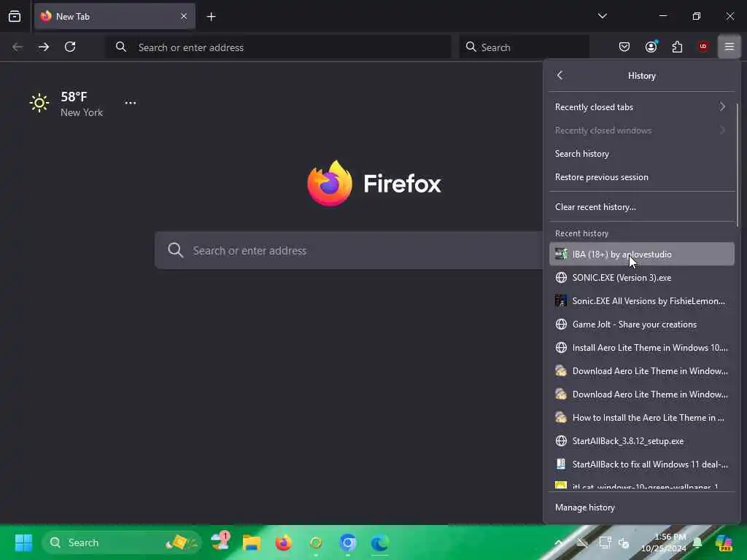747x560 pixels.
Task: Open IBA (18+) by anlovestudio history entry
Action: [641, 254]
